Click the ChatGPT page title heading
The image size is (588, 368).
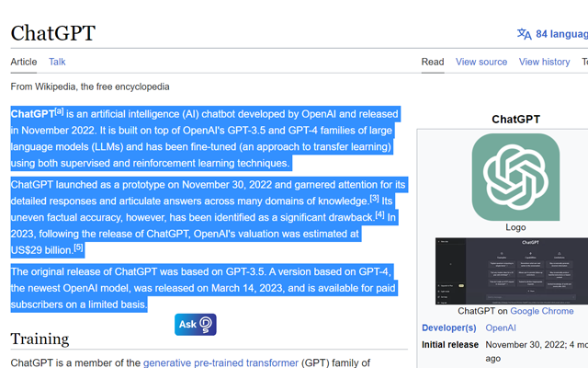pyautogui.click(x=53, y=33)
